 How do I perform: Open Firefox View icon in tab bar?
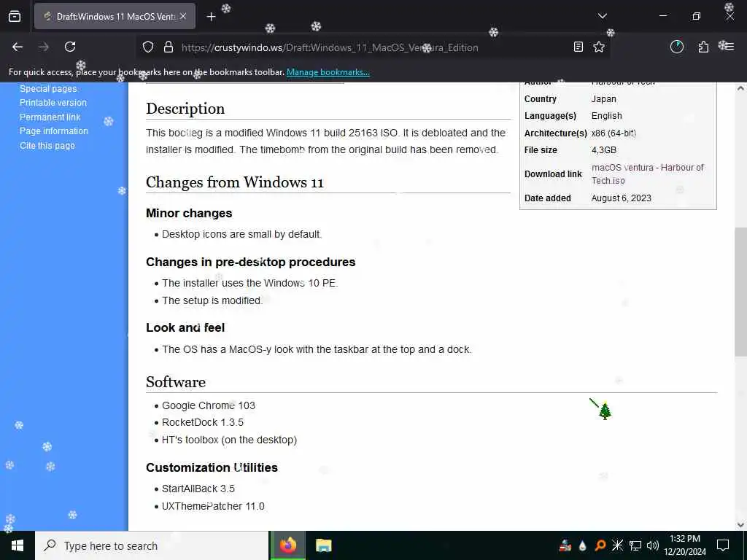(x=15, y=16)
